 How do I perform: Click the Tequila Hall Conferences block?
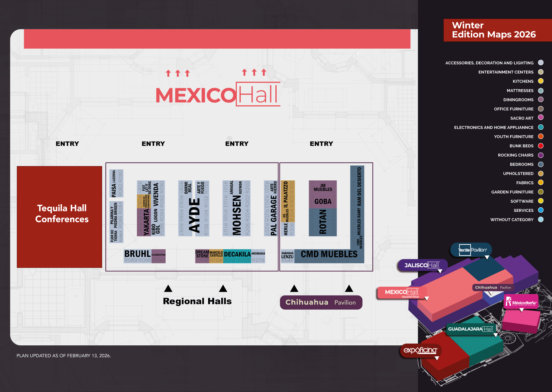click(59, 217)
